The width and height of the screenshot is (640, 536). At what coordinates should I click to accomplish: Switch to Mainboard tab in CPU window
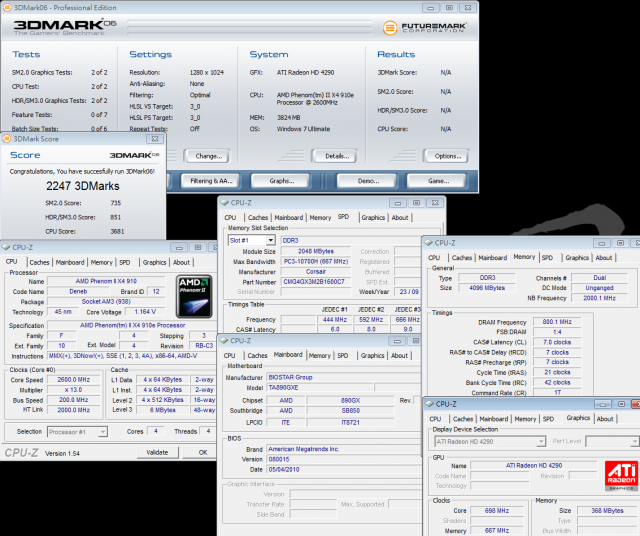[x=70, y=262]
